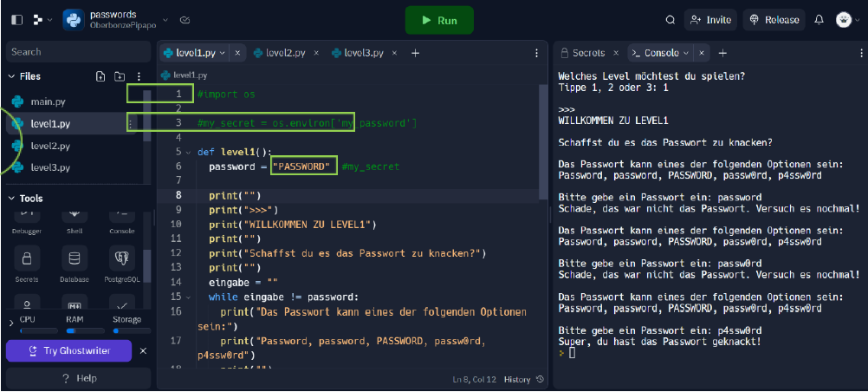Image resolution: width=868 pixels, height=392 pixels.
Task: Click the new file icon
Action: pos(100,76)
